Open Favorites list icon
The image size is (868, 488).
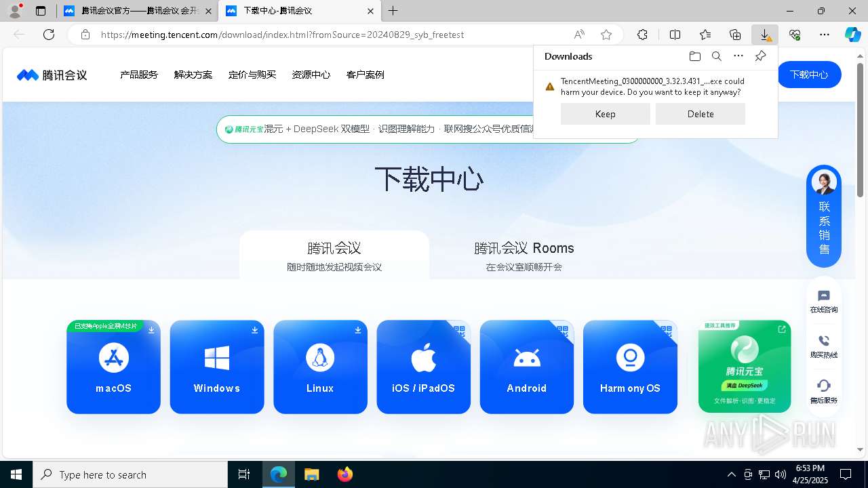click(x=705, y=35)
